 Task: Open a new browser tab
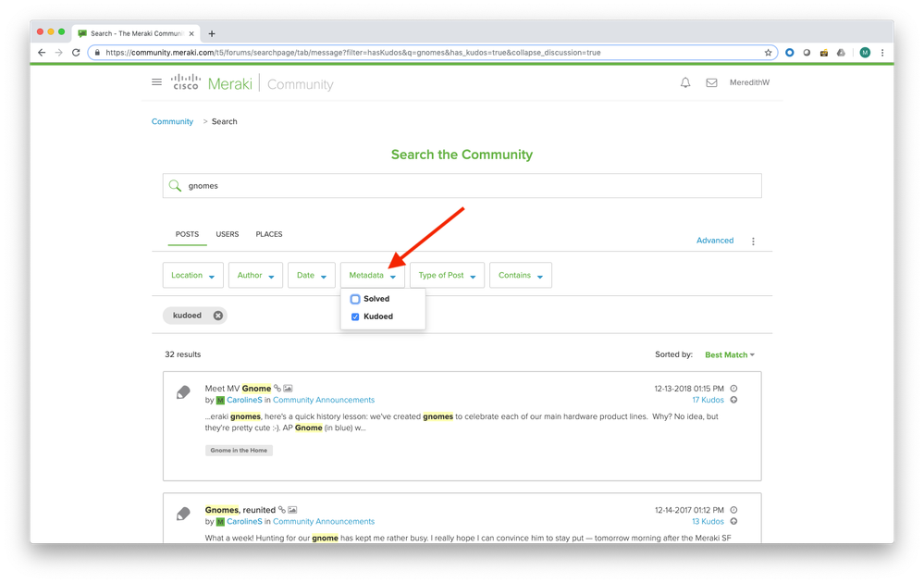tap(212, 33)
